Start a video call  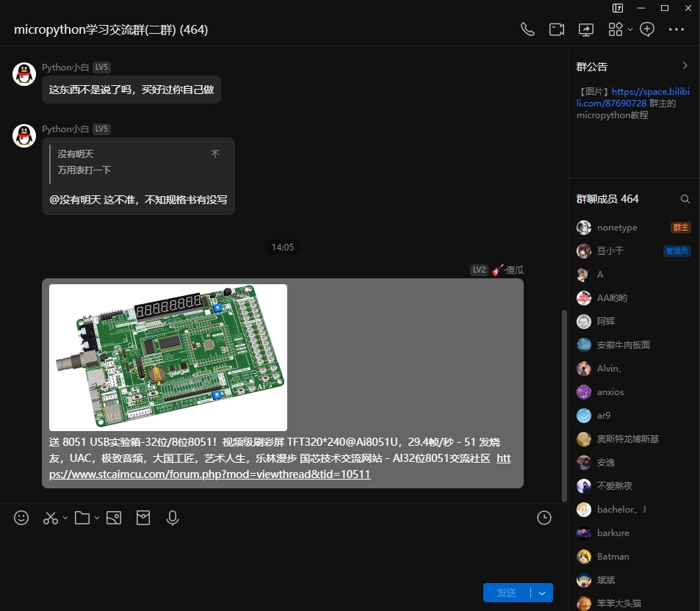557,29
